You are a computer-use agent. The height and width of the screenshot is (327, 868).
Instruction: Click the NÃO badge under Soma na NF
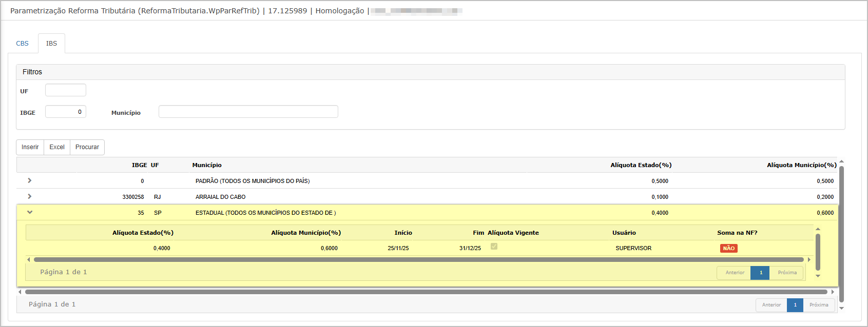point(728,248)
